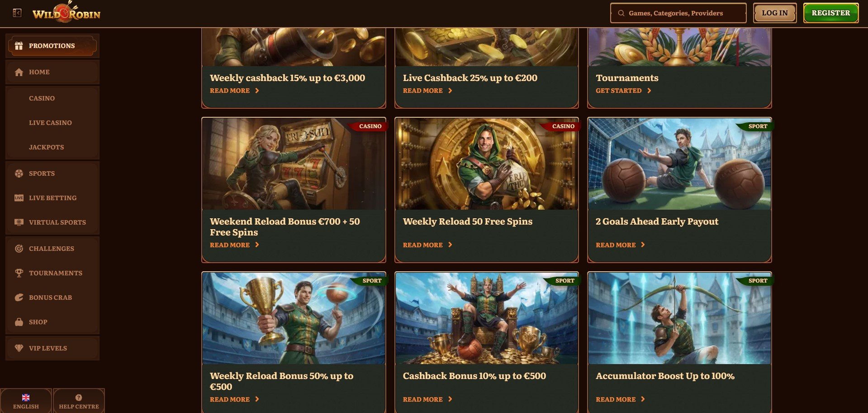Open Promotions via the gift icon
The width and height of the screenshot is (868, 413).
[x=19, y=46]
